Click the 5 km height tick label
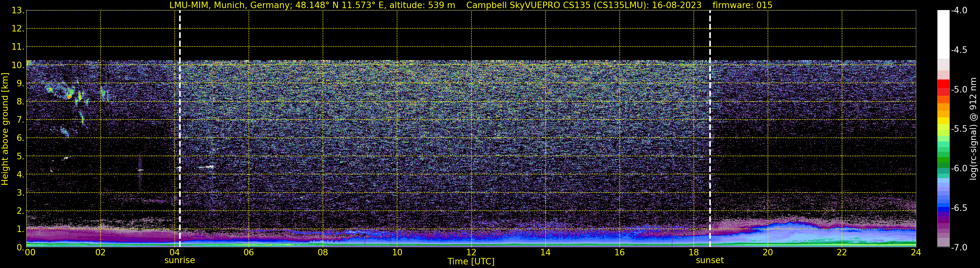The width and height of the screenshot is (980, 268). point(20,156)
